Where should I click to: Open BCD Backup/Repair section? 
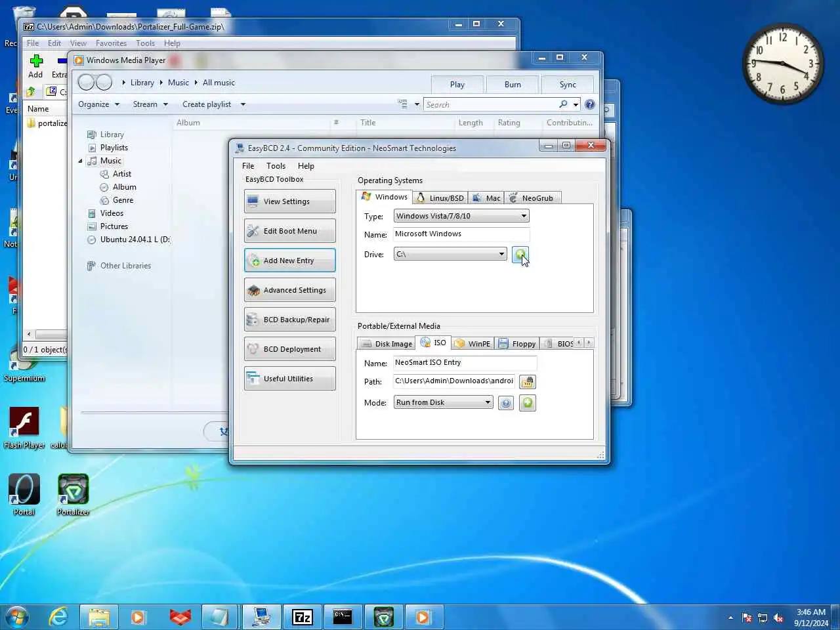click(x=289, y=320)
